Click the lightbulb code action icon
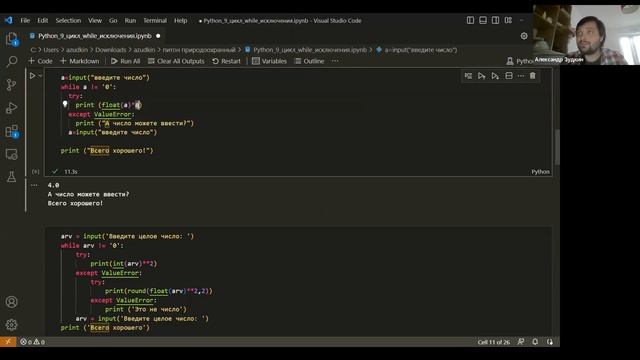Image resolution: width=640 pixels, height=360 pixels. point(65,104)
